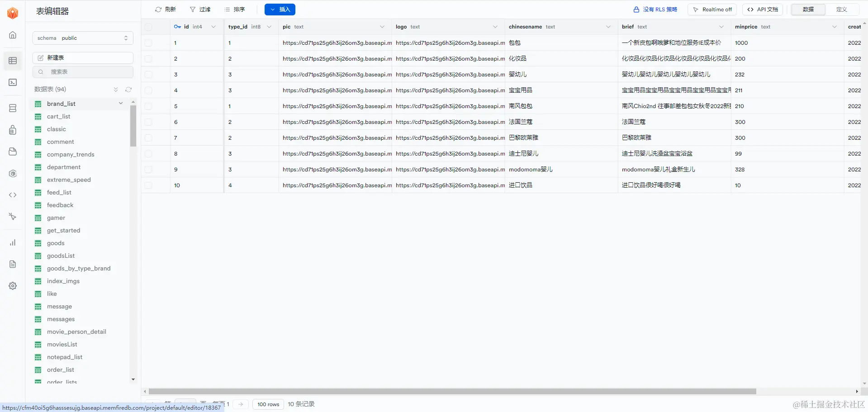Open the Database sidebar icon
This screenshot has width=868, height=412.
point(13,108)
